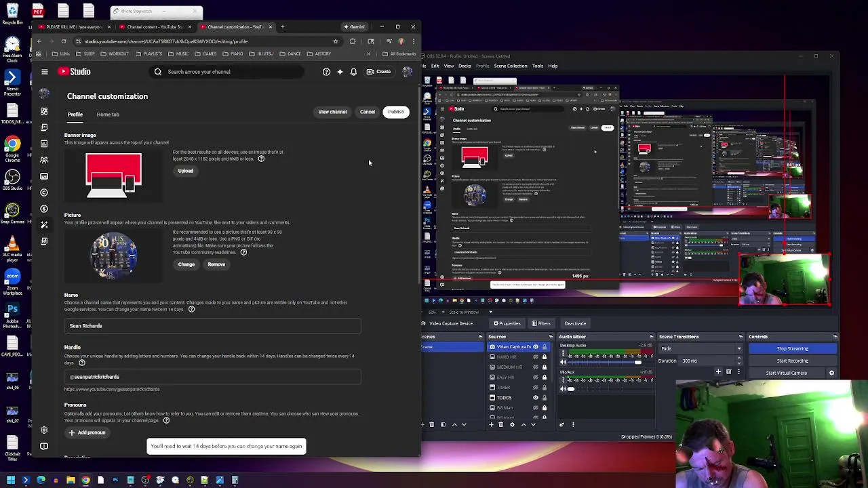Viewport: 868px width, 488px height.
Task: Open Settings gear in the Studio sidebar
Action: [x=44, y=430]
